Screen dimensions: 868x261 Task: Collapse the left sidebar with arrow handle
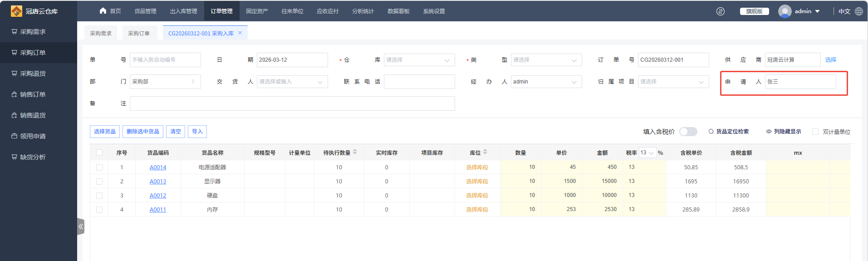click(81, 226)
